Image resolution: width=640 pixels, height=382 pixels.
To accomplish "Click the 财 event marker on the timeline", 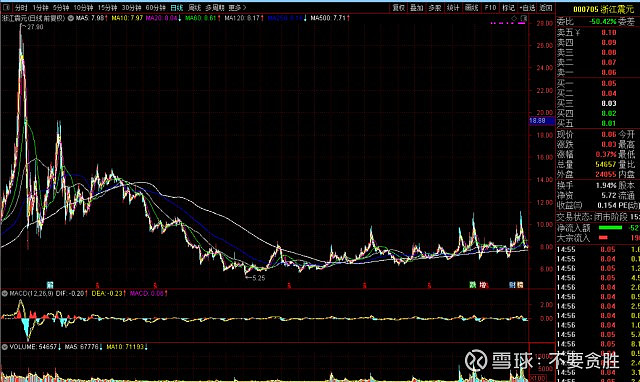I will point(512,285).
